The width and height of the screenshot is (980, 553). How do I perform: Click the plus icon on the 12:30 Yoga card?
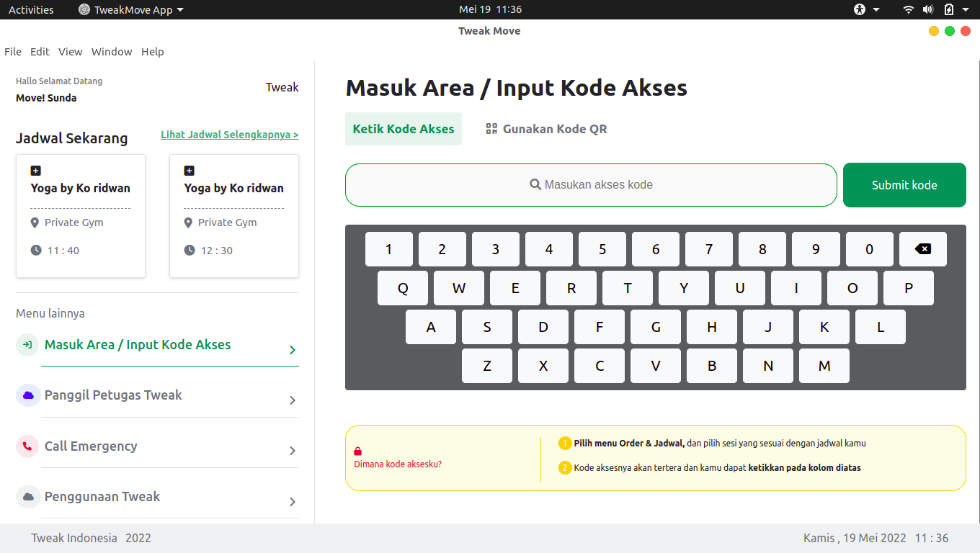pos(190,171)
